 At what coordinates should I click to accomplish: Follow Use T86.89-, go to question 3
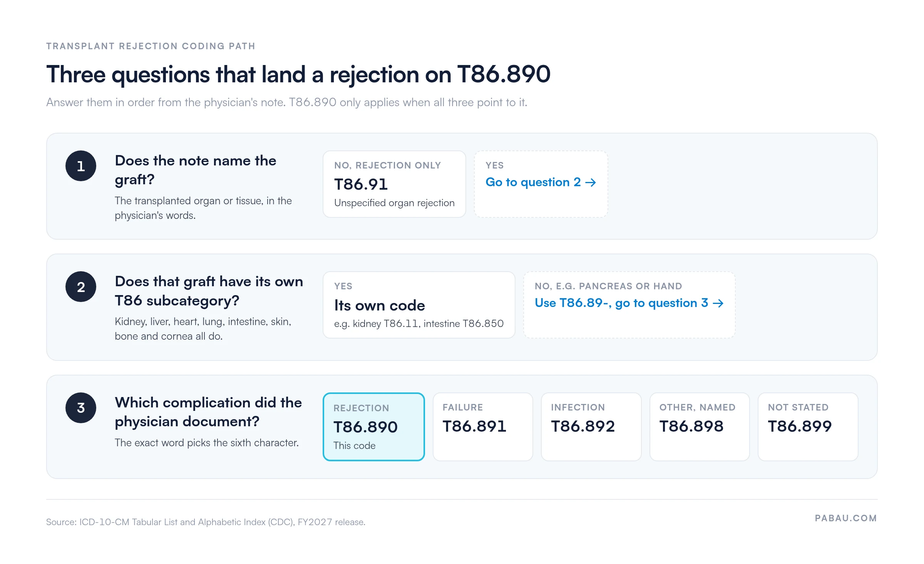click(x=629, y=303)
